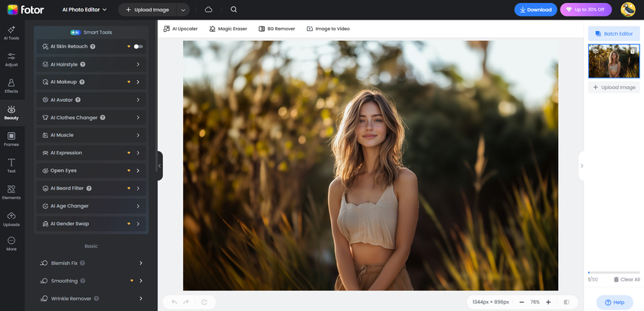Click the cloud storage icon
644x311 pixels.
click(x=208, y=10)
